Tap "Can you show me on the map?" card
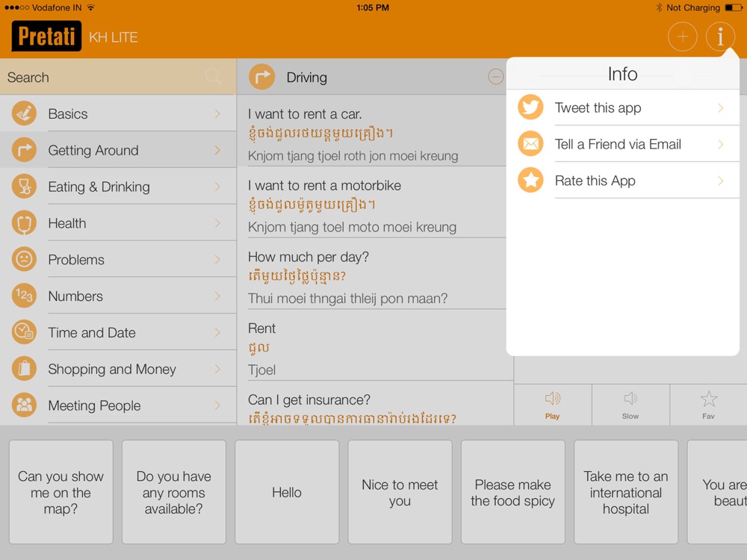 (61, 492)
